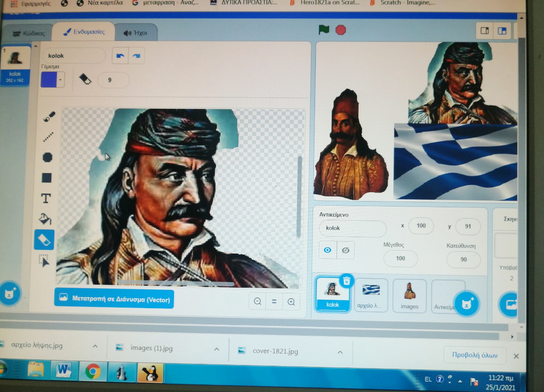
Task: Edit the Κατεύθυνση direction field
Action: click(464, 260)
